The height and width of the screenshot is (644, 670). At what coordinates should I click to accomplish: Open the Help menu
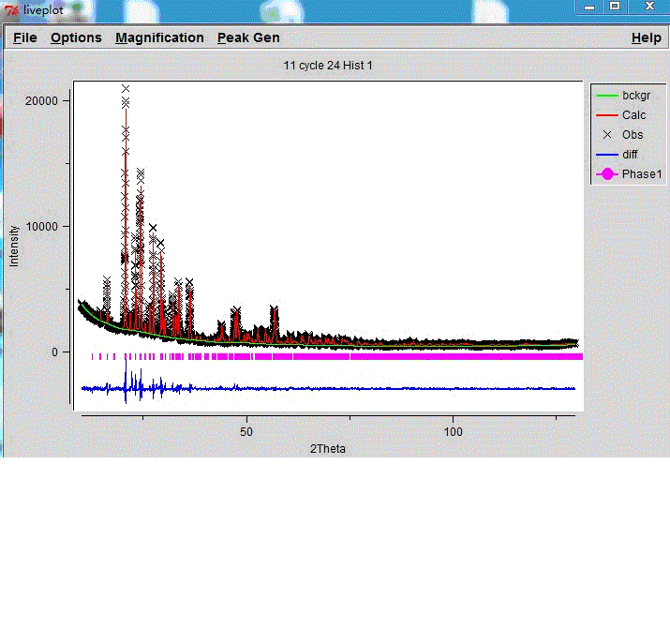pyautogui.click(x=646, y=37)
